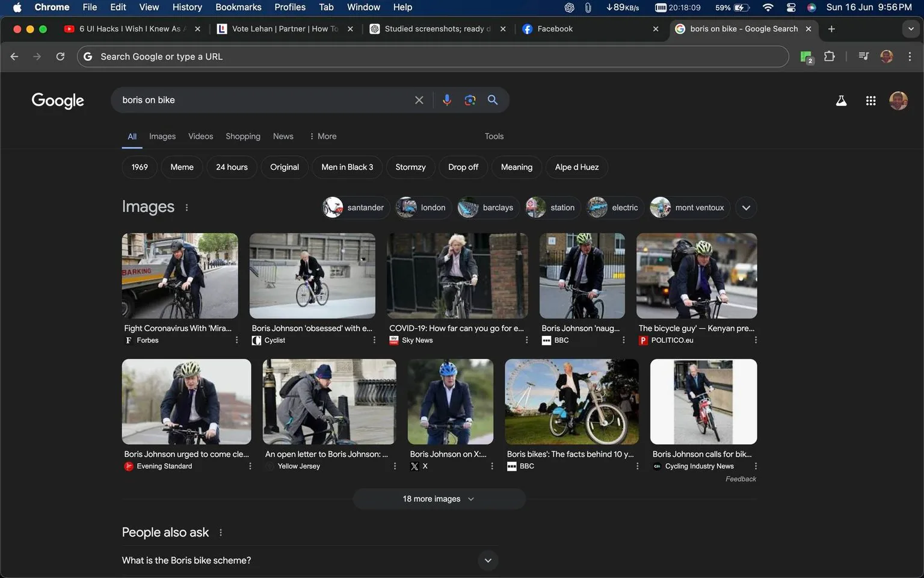Open the Google apps grid icon
This screenshot has width=924, height=578.
(870, 101)
